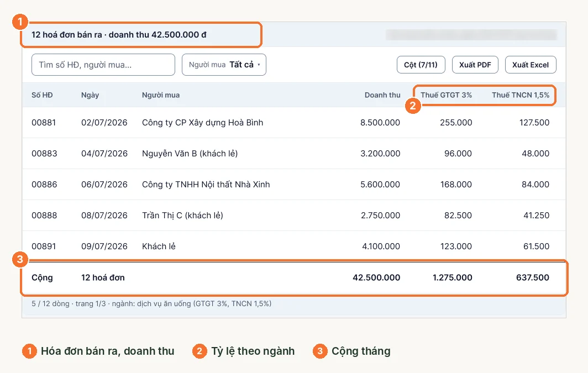The image size is (588, 373).
Task: Click buyer Khách lẻ in row 00891
Action: 159,246
